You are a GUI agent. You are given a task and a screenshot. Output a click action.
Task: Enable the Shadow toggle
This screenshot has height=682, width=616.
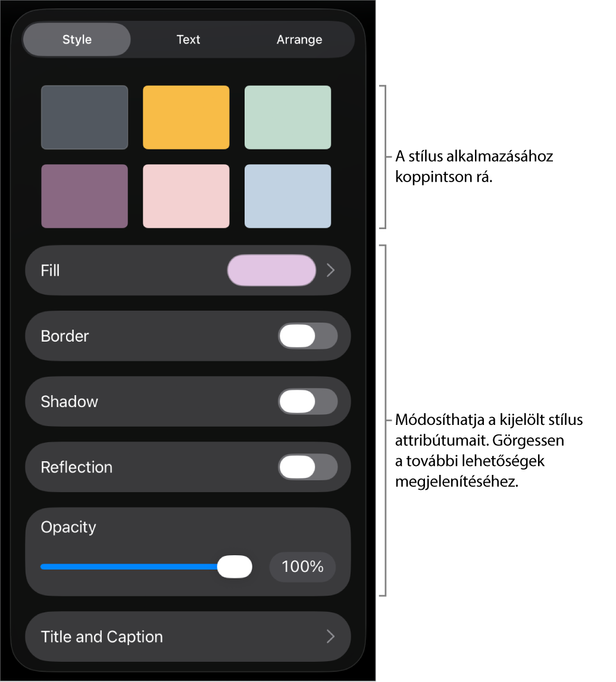(x=308, y=402)
